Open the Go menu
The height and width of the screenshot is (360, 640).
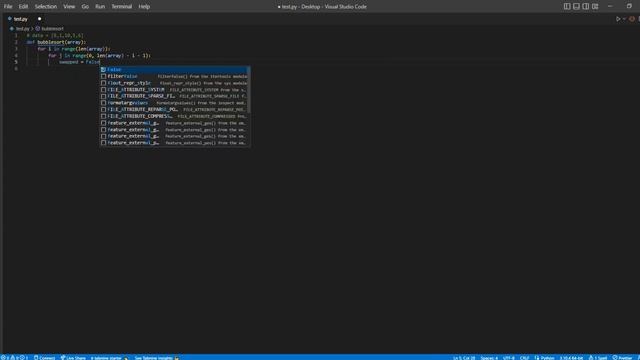point(85,7)
